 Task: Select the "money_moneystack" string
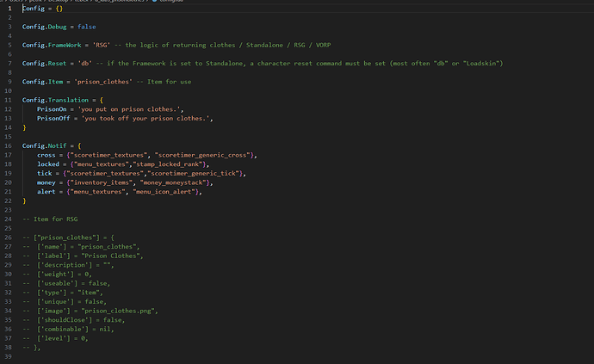coord(173,182)
